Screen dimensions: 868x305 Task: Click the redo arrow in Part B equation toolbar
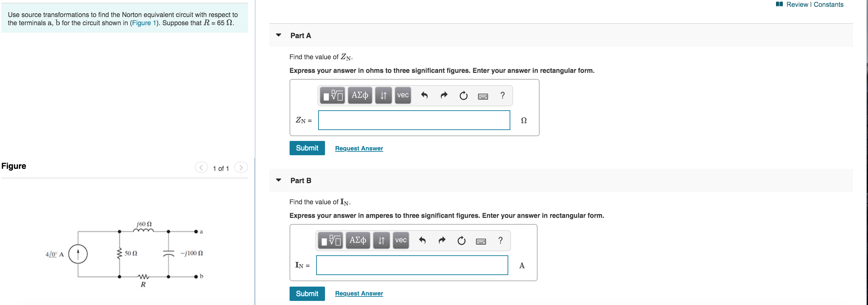441,241
